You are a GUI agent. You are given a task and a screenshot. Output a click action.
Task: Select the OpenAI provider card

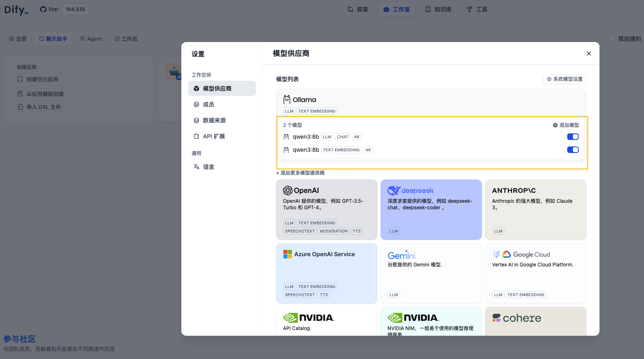point(327,210)
